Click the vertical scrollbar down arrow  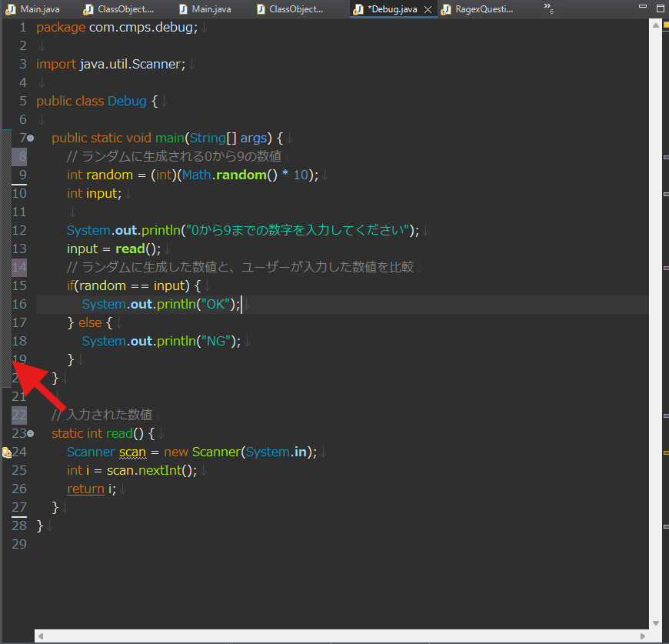(x=656, y=623)
